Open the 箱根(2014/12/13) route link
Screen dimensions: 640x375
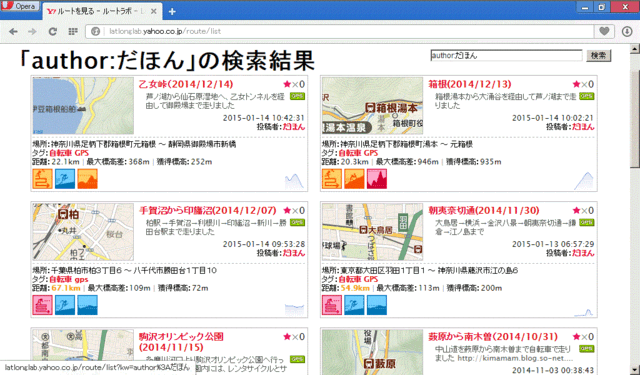[469, 84]
